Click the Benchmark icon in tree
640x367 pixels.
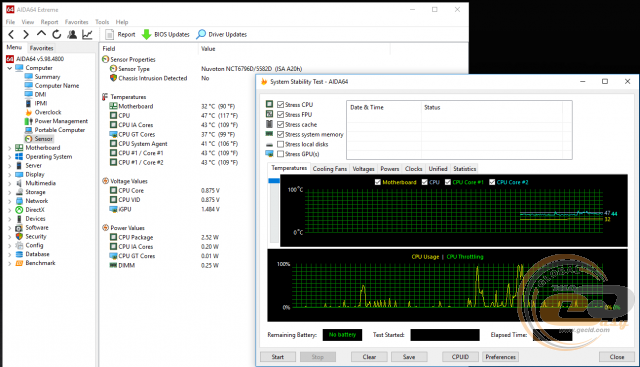19,263
